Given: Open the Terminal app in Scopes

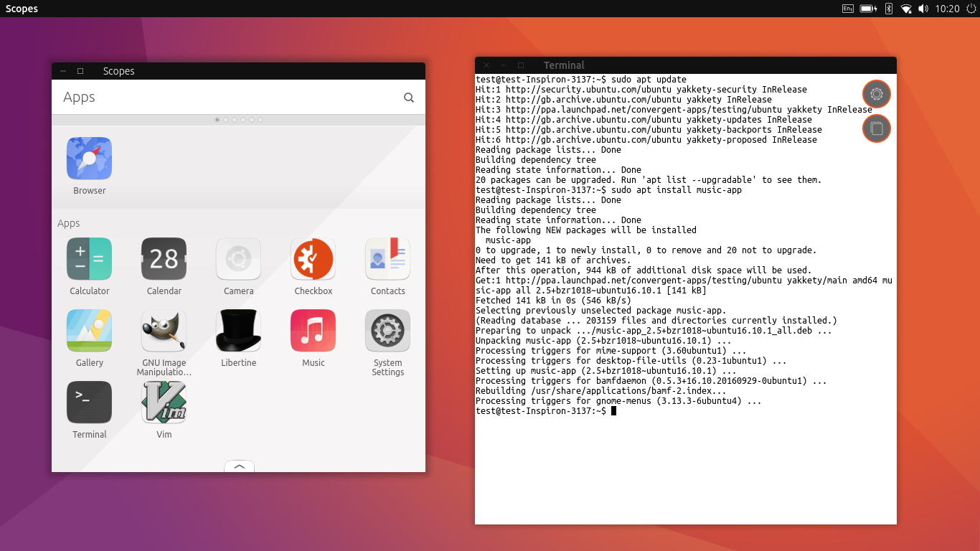Looking at the screenshot, I should pos(89,402).
